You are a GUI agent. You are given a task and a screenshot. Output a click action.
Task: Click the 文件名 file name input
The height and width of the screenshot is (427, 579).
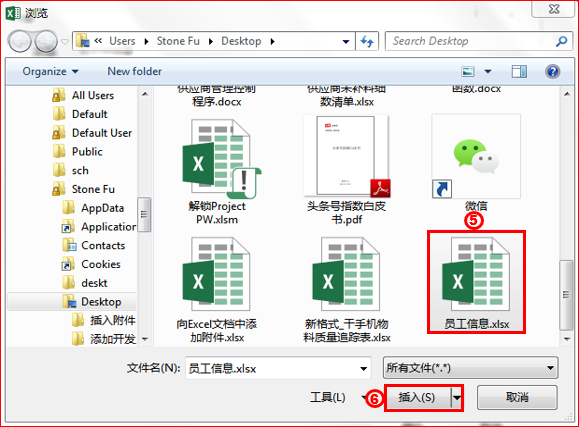point(278,368)
